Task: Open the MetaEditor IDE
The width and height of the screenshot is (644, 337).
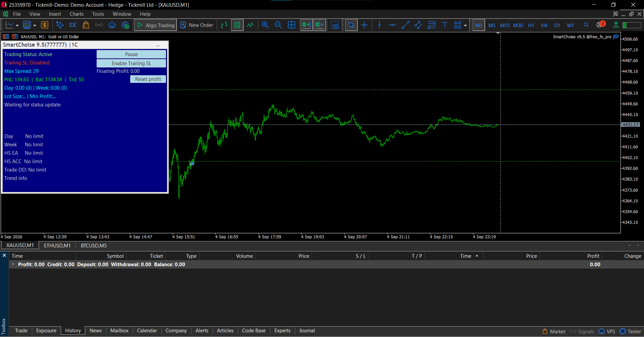Action: 72,25
